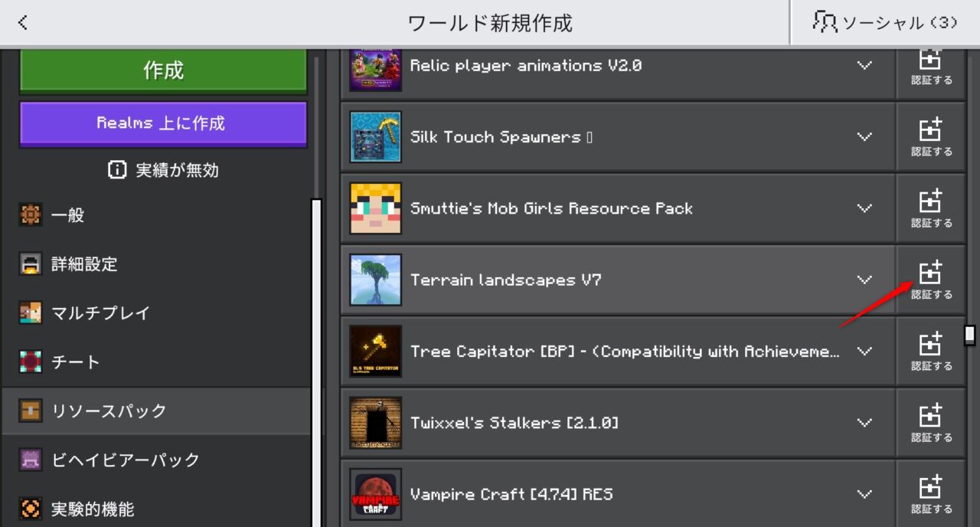This screenshot has height=527, width=980.
Task: Click Terrain landscapes V7 tree thumbnail
Action: (x=375, y=280)
